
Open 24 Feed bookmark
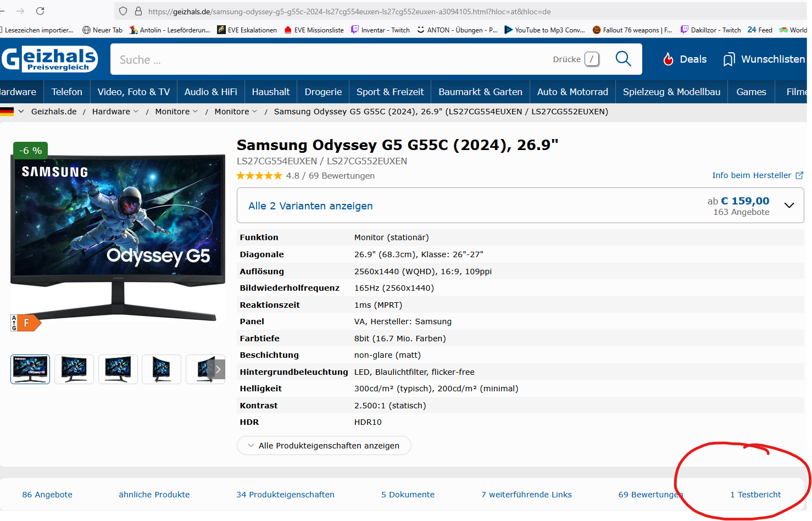[760, 30]
